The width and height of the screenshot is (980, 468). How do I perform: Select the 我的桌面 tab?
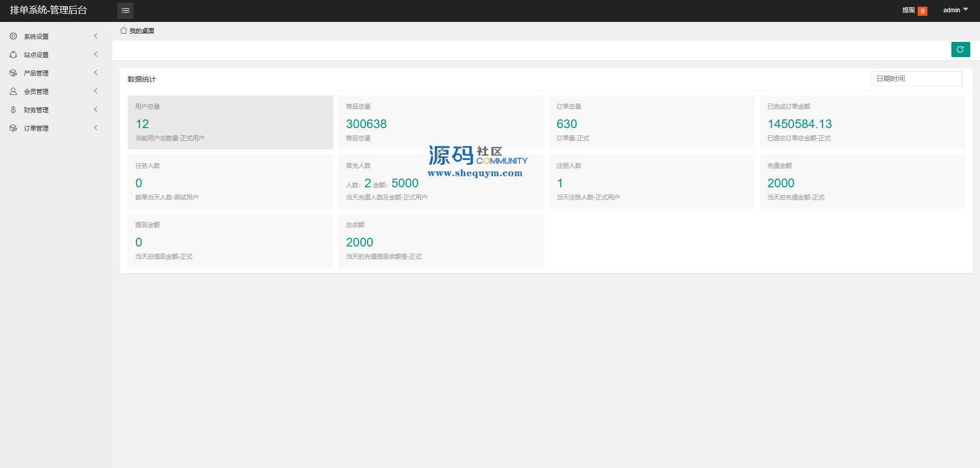coord(141,31)
